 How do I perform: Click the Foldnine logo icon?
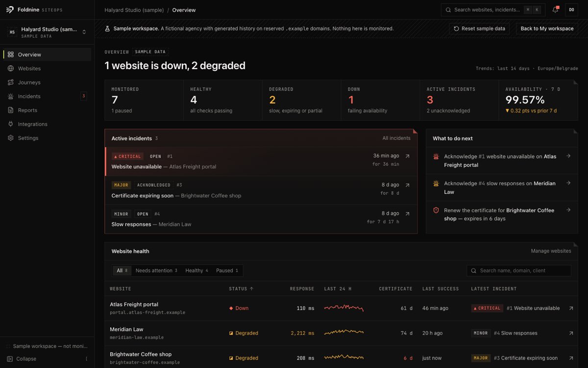pyautogui.click(x=10, y=10)
